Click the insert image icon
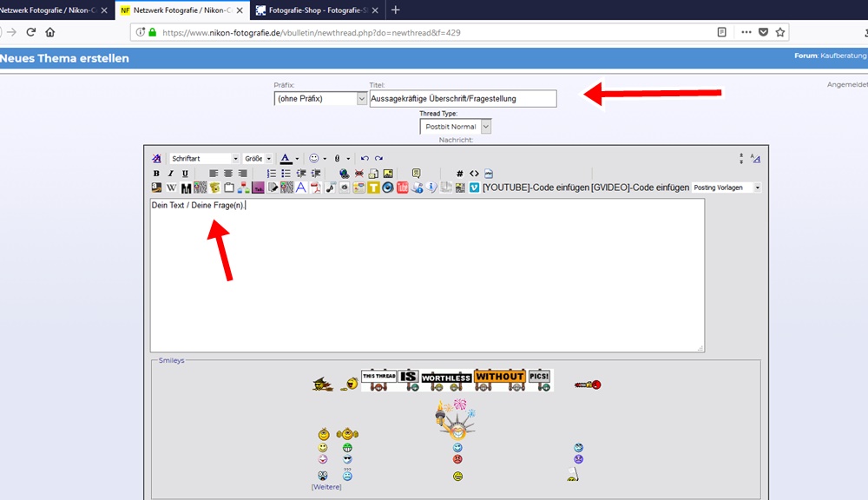 (388, 174)
